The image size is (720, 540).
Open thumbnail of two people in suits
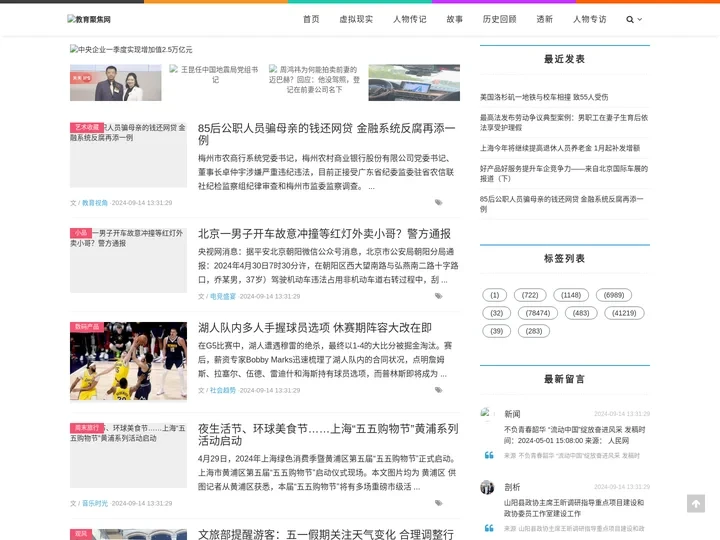pos(116,83)
